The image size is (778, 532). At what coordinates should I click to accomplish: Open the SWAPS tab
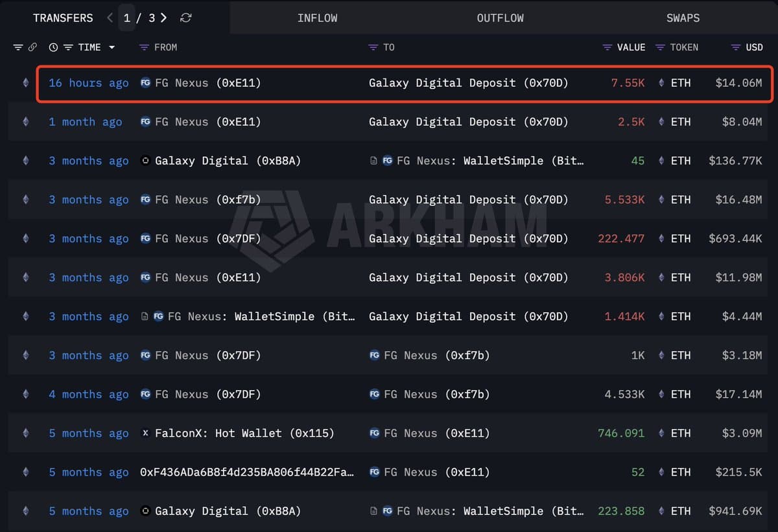point(683,18)
